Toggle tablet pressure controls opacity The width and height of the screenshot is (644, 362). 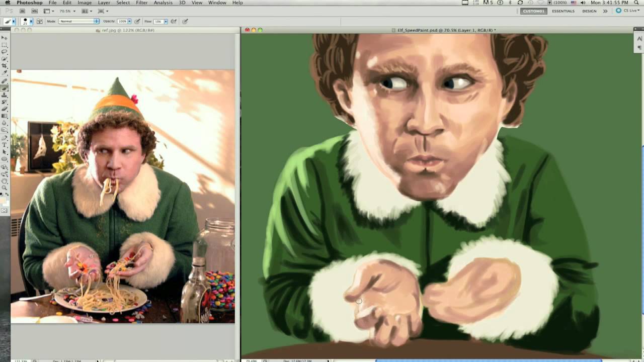coord(137,21)
